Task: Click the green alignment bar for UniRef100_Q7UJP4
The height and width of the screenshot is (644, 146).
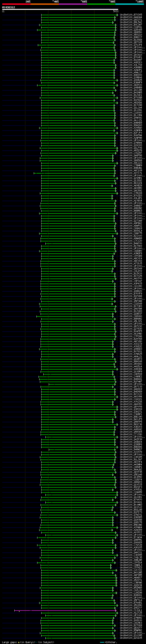Action: click(76, 45)
